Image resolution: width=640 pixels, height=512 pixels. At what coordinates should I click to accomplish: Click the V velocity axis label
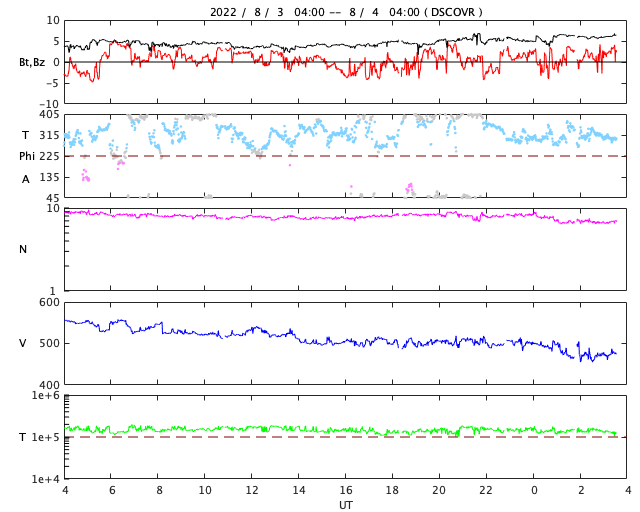point(23,343)
